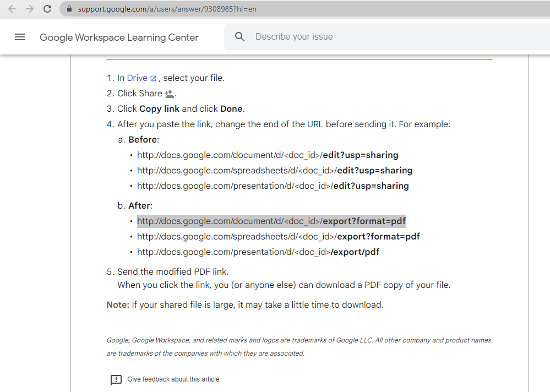Reload the page with refresh icon
The height and width of the screenshot is (392, 550).
(47, 9)
